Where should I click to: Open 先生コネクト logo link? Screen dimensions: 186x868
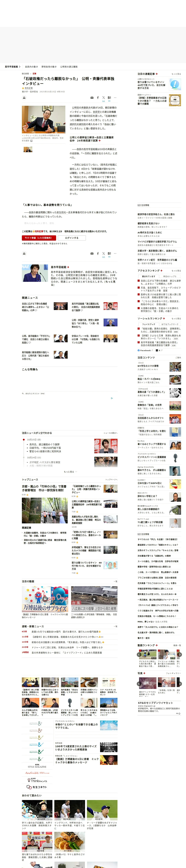37,787
